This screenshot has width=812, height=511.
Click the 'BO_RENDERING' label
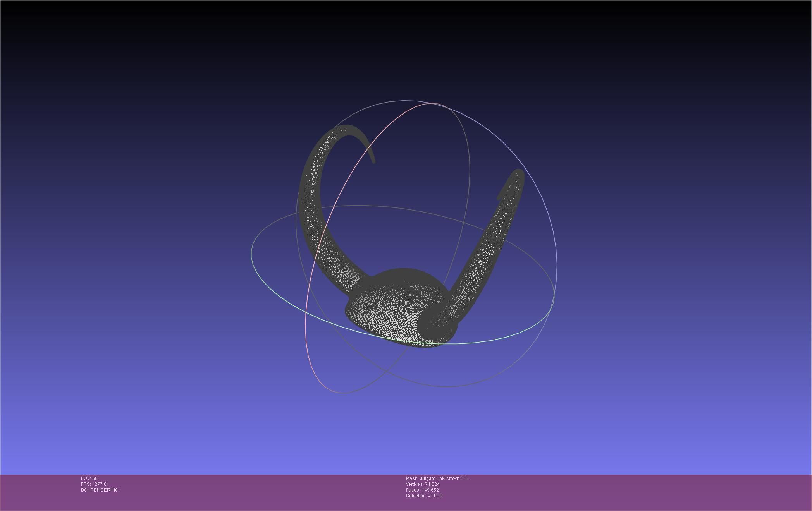[100, 490]
